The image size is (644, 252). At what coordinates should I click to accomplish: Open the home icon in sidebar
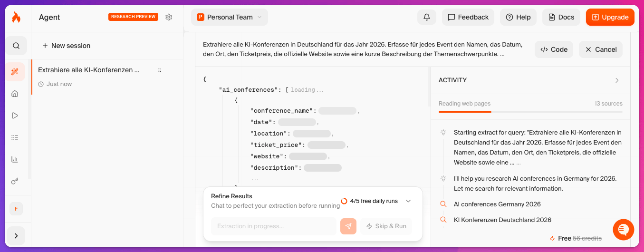[15, 94]
